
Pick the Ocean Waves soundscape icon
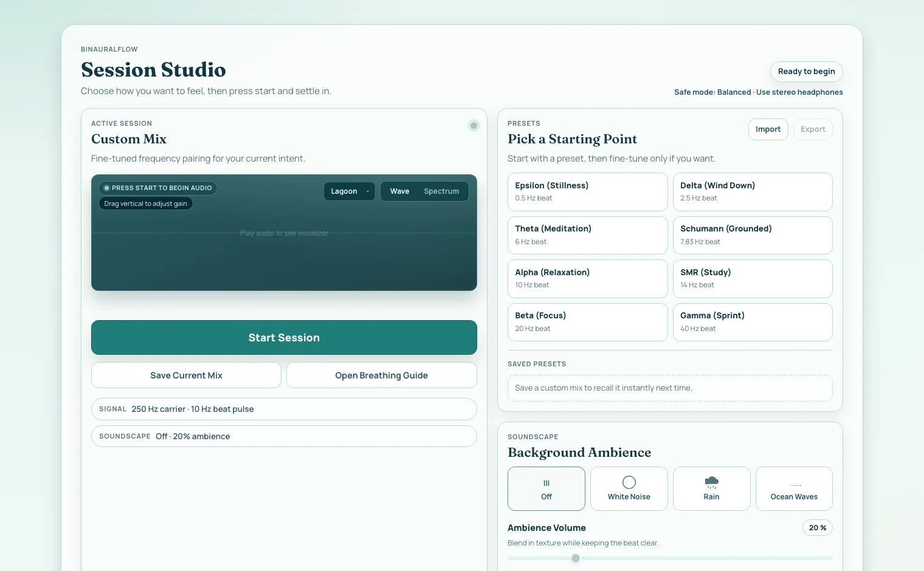795,484
